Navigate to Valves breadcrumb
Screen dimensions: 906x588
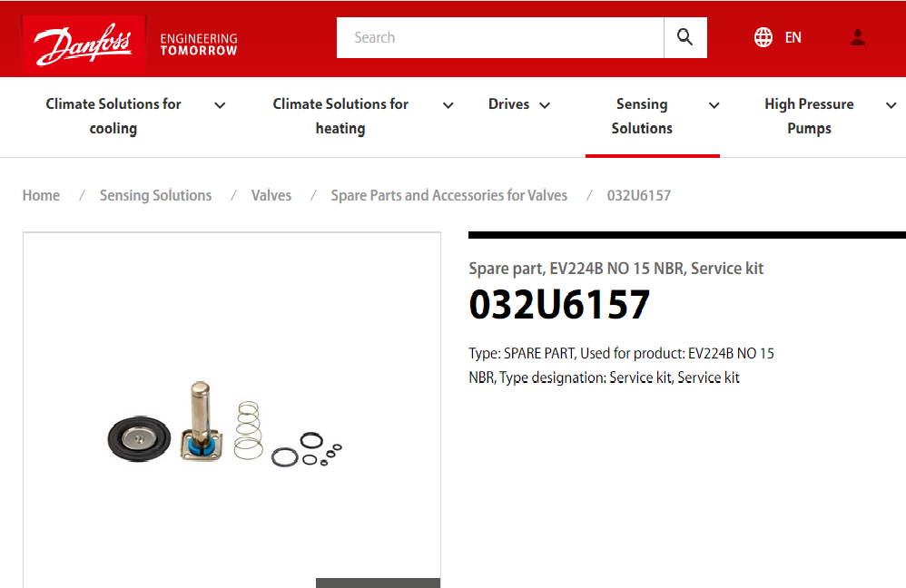click(271, 195)
